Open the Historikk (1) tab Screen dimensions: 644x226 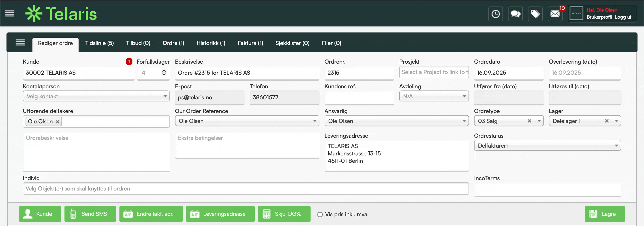point(211,43)
